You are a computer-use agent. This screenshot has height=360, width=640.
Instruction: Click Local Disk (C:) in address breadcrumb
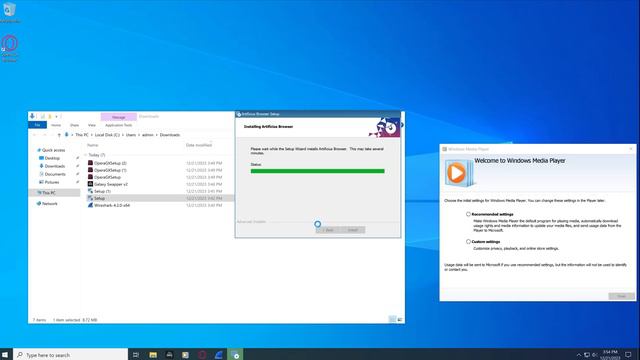[107, 135]
